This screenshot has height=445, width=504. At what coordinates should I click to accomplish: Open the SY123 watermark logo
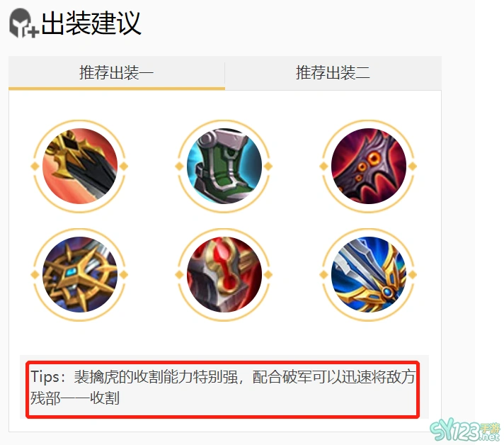pyautogui.click(x=465, y=429)
